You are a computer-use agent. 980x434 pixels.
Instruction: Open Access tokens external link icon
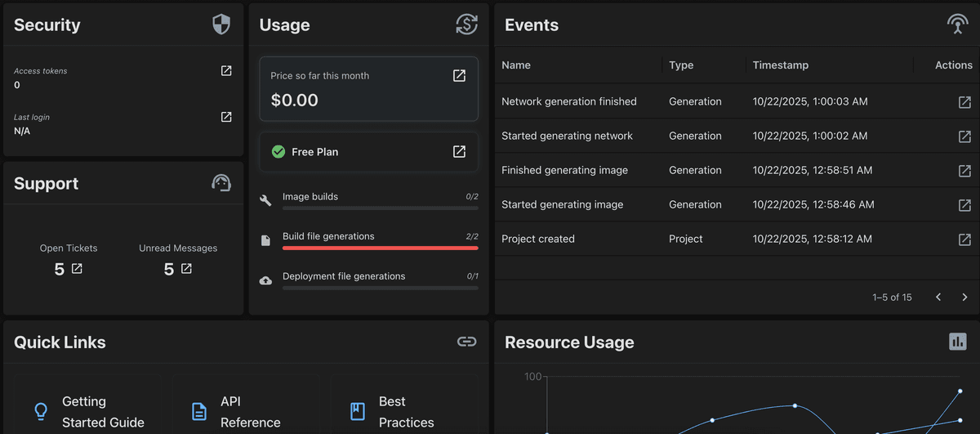tap(226, 71)
